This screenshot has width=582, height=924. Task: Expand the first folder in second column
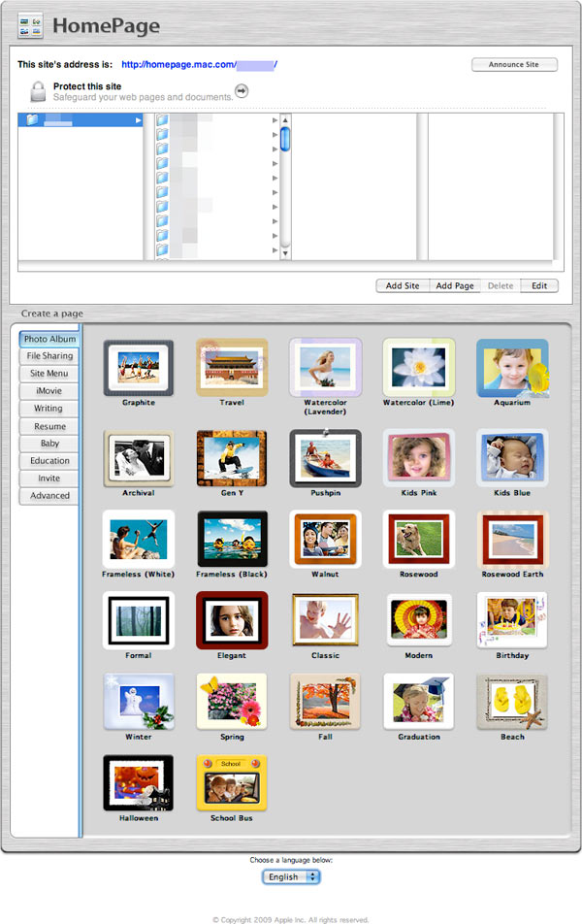click(x=275, y=120)
